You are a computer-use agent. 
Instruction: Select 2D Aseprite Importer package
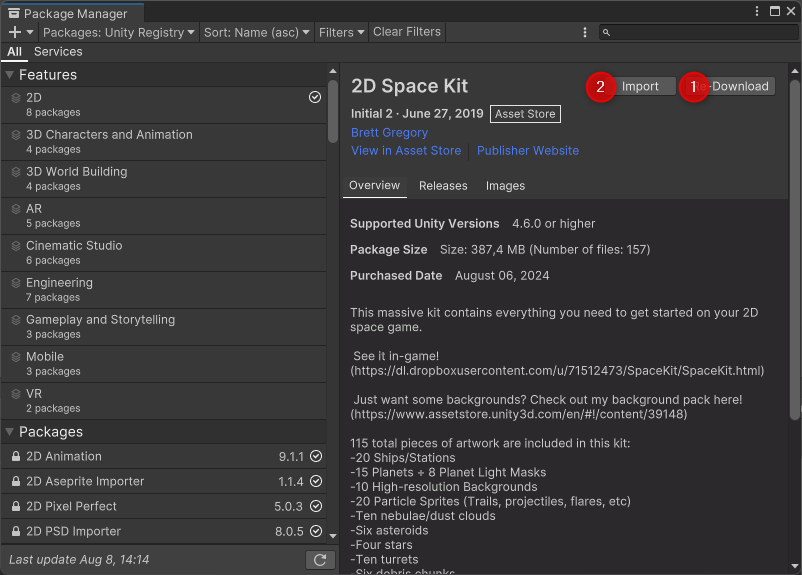[x=164, y=481]
